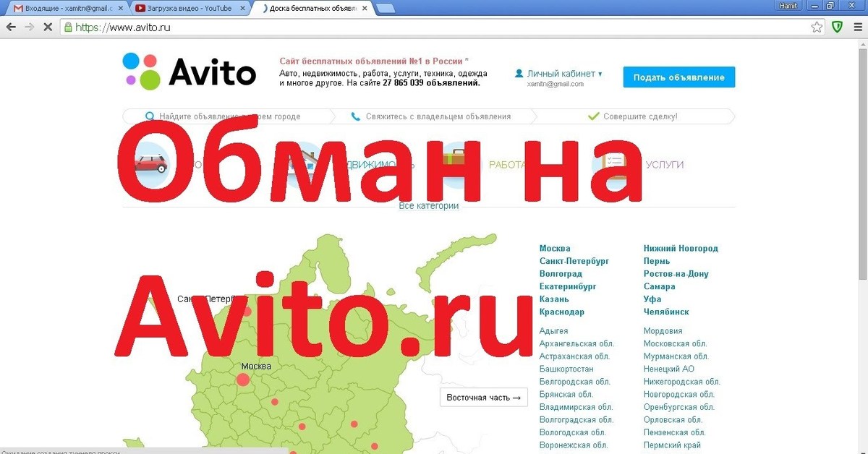868x454 pixels.
Task: Expand the Личный кабинет dropdown
Action: click(x=558, y=74)
